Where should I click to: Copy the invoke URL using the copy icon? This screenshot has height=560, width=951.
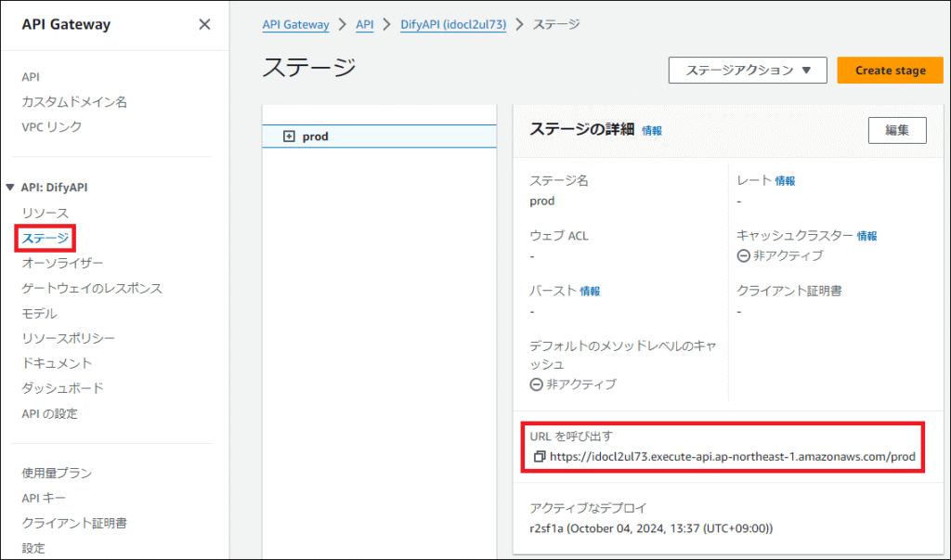tap(540, 457)
